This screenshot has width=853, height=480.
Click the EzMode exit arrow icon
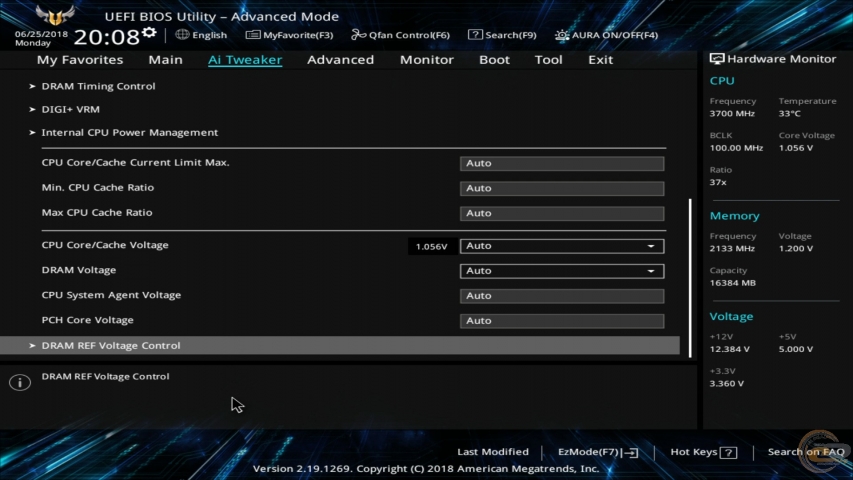[x=632, y=452]
